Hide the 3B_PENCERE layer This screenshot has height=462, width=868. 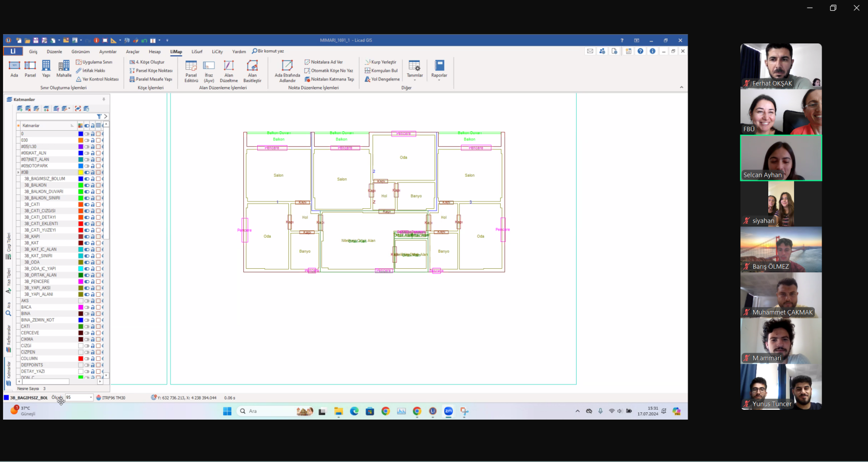click(x=87, y=282)
